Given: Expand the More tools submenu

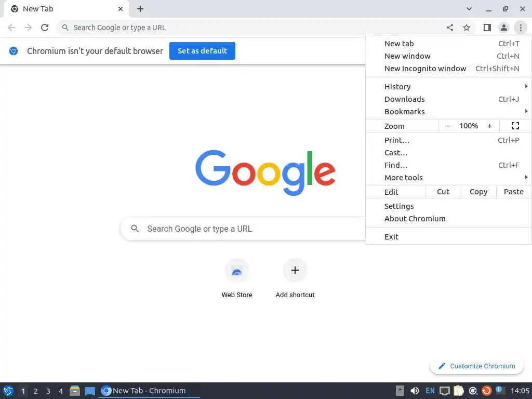Looking at the screenshot, I should pyautogui.click(x=448, y=178).
